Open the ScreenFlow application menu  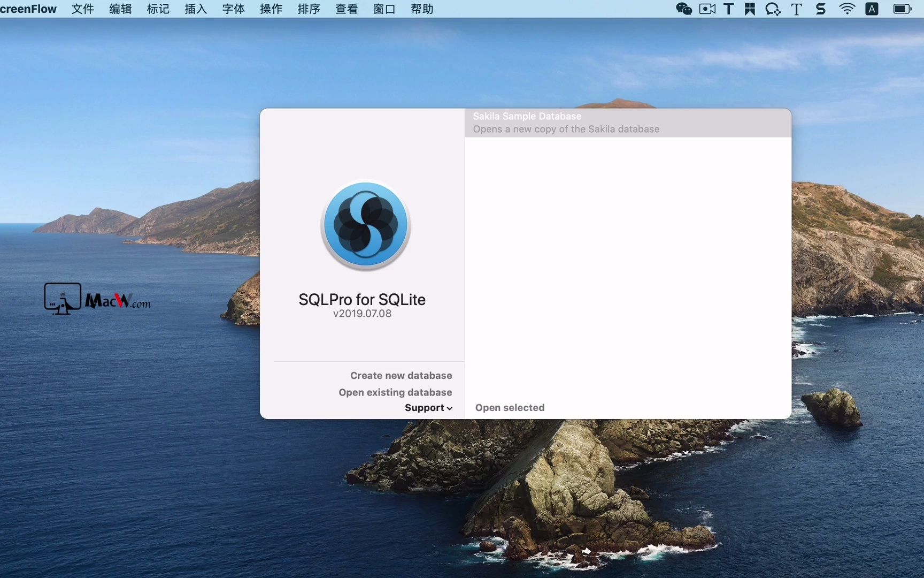pyautogui.click(x=28, y=9)
